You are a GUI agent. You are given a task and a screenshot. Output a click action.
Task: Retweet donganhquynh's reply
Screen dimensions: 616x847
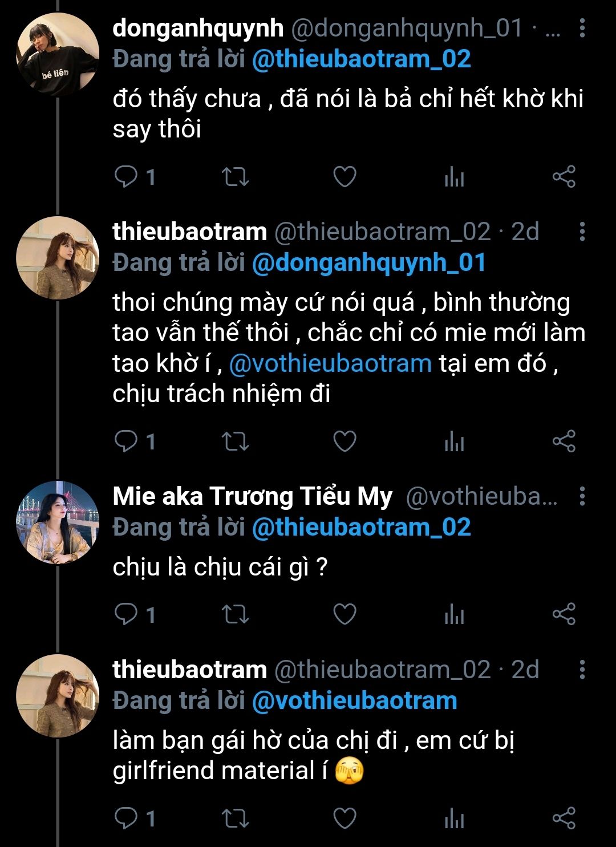[235, 177]
